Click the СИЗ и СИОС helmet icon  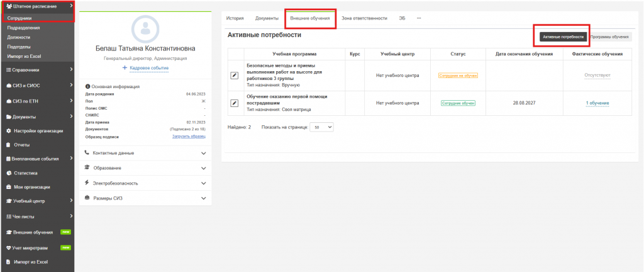pyautogui.click(x=9, y=86)
